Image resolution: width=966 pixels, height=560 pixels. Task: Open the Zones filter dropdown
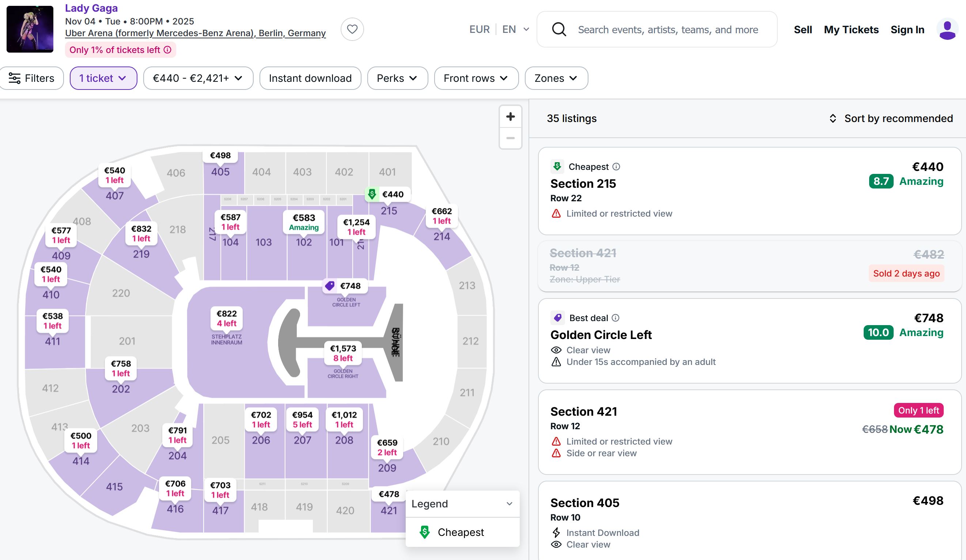tap(556, 78)
